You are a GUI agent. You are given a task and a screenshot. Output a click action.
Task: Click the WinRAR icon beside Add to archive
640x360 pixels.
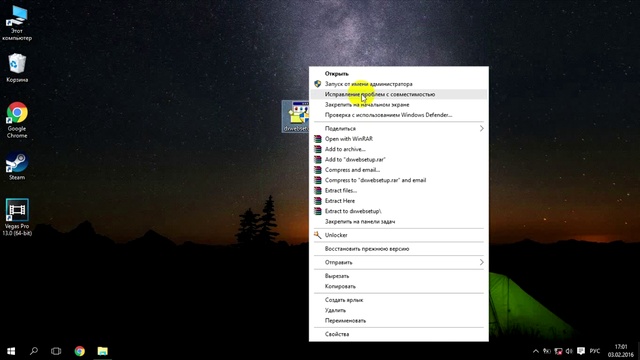[318, 149]
